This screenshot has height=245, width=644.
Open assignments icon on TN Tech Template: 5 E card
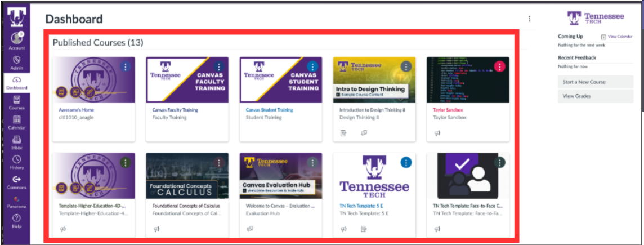[364, 229]
